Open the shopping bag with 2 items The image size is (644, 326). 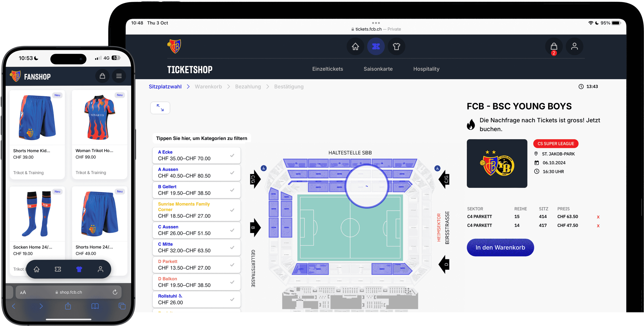pyautogui.click(x=554, y=47)
